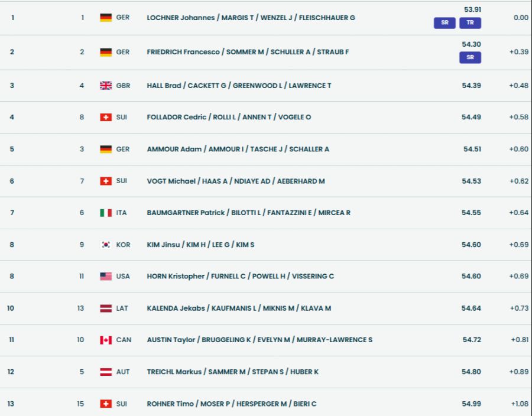
Task: Click the USA flag icon
Action: (106, 277)
